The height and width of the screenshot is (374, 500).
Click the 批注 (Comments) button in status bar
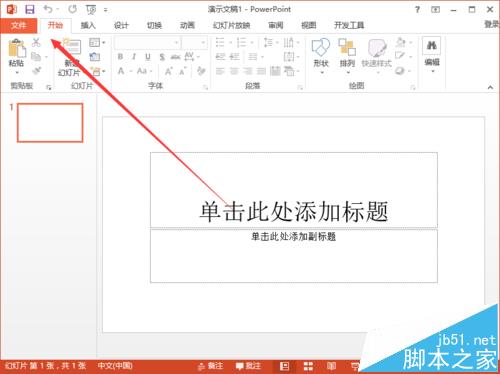coord(248,366)
